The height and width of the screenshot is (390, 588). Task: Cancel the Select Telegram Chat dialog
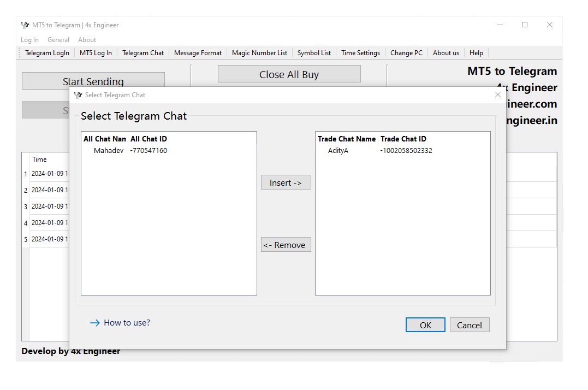pos(470,325)
